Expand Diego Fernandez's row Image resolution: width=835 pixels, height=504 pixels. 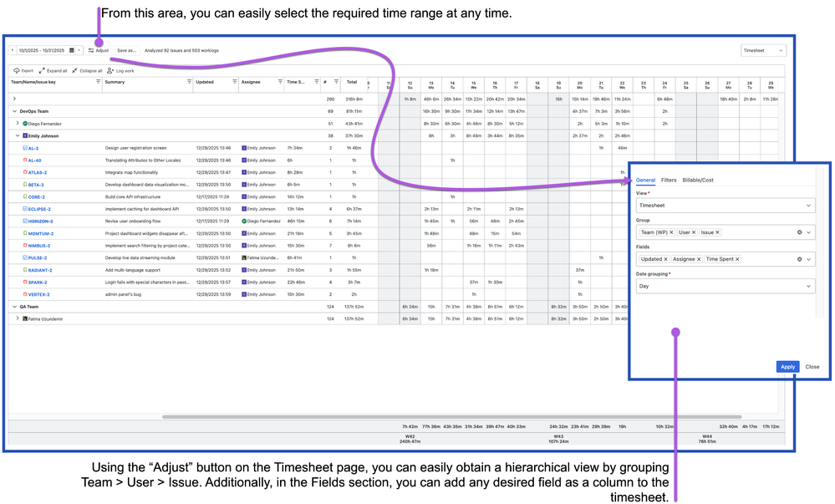[18, 123]
